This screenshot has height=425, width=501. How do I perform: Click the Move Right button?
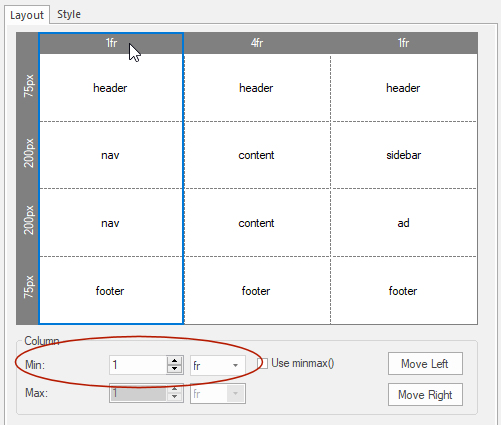click(425, 395)
